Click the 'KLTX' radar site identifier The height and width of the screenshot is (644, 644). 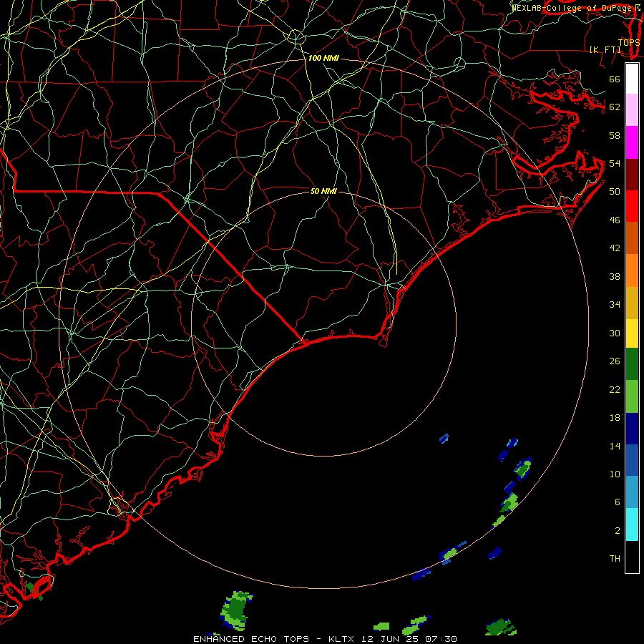click(x=342, y=639)
